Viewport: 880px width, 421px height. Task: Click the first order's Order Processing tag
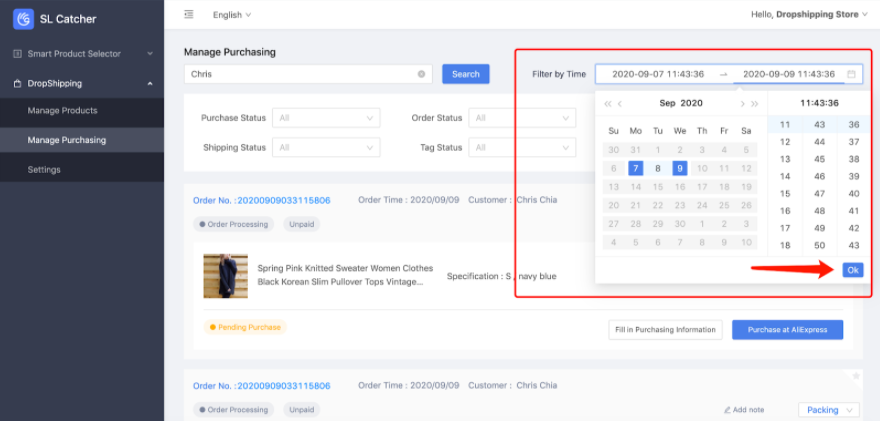click(x=233, y=224)
